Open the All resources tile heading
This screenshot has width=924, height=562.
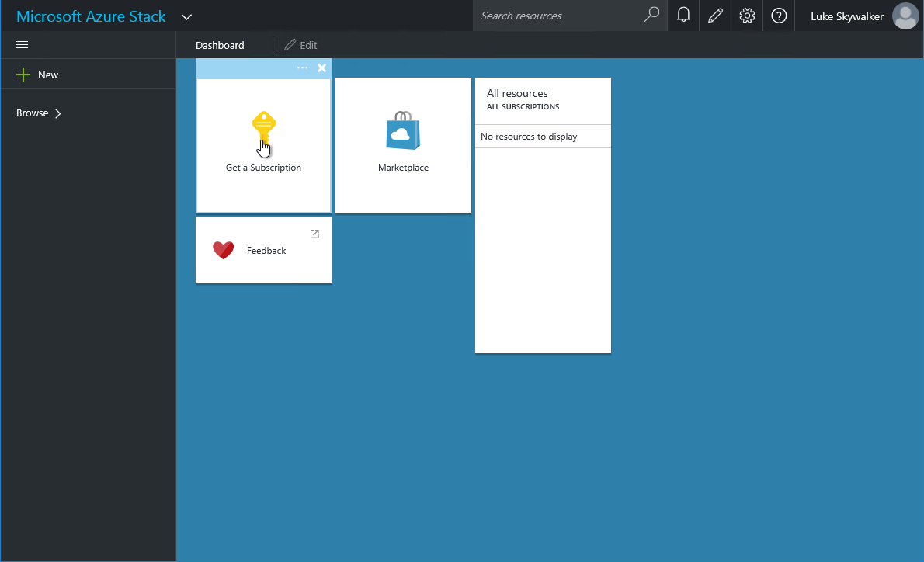[x=517, y=93]
